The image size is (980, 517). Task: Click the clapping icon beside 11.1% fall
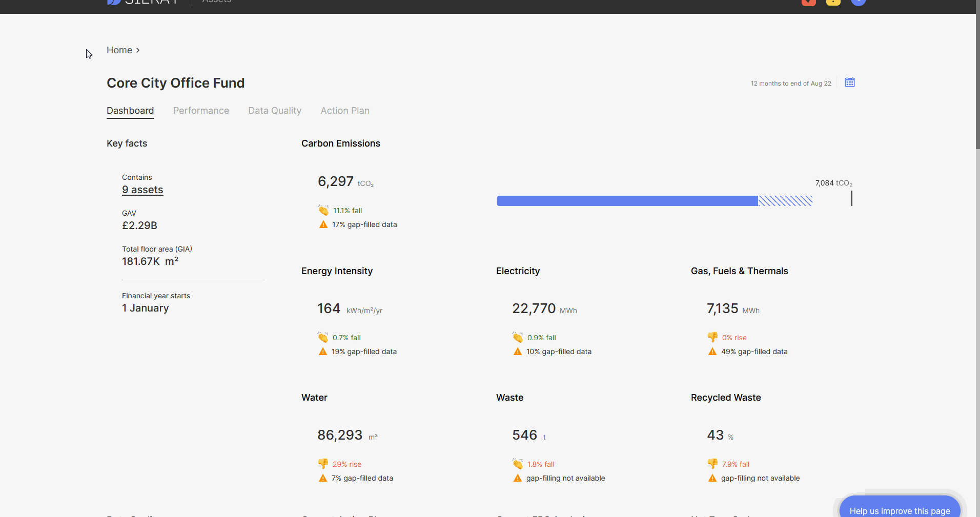pyautogui.click(x=323, y=210)
